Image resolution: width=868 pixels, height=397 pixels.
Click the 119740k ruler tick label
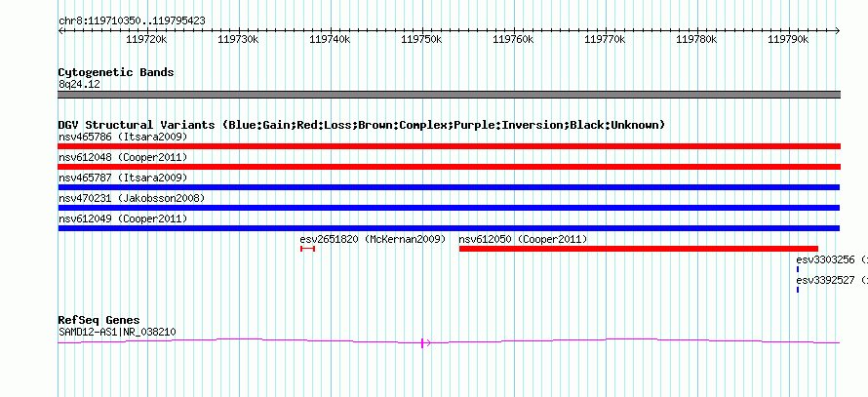click(331, 40)
